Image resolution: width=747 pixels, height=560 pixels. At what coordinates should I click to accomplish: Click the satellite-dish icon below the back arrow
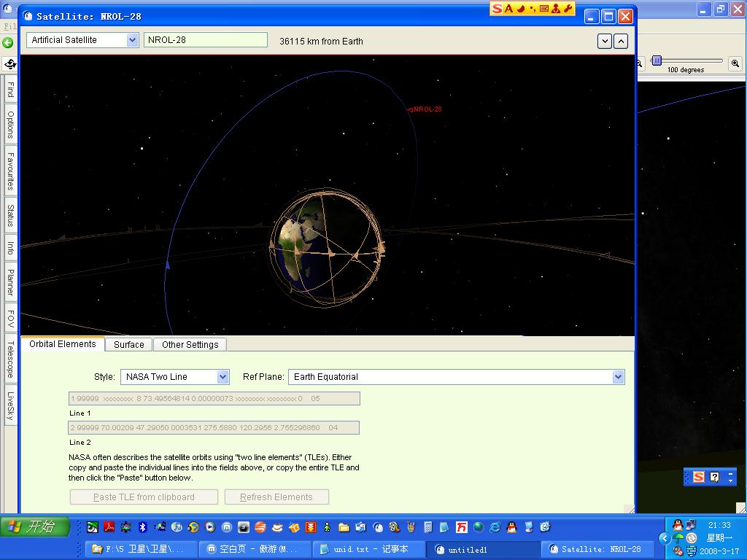(10, 63)
